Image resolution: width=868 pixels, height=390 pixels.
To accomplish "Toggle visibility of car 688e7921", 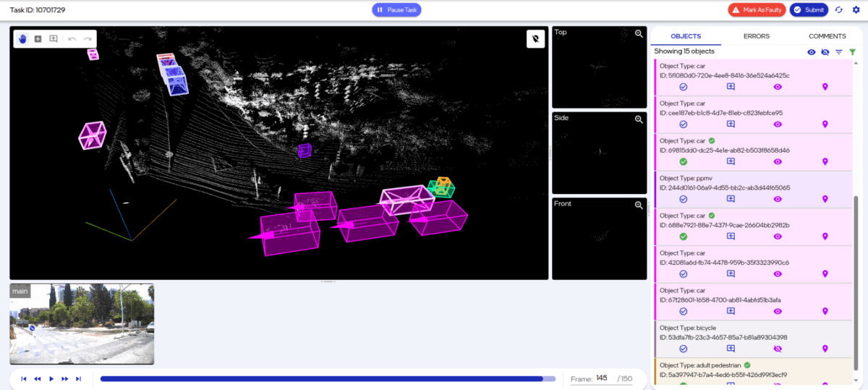I will click(778, 237).
